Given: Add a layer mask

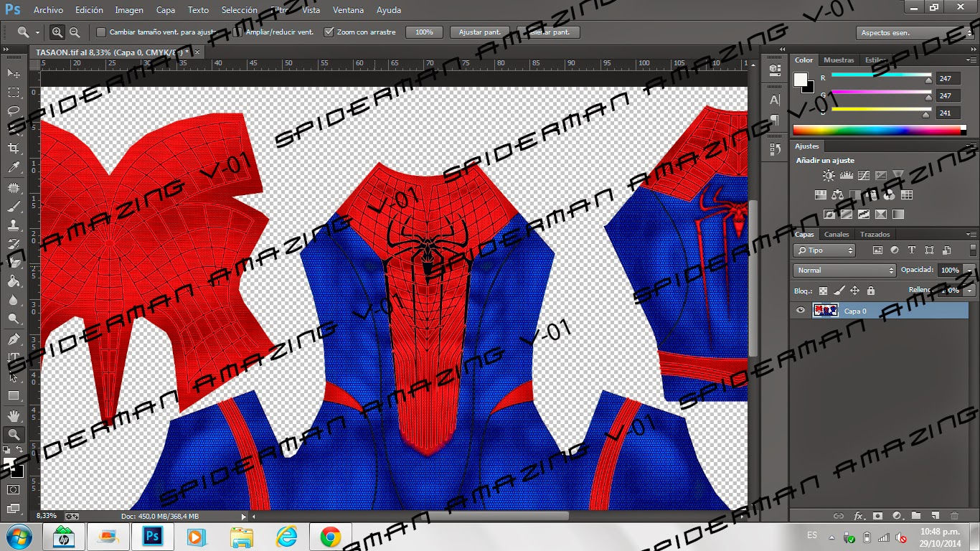Looking at the screenshot, I should point(878,516).
